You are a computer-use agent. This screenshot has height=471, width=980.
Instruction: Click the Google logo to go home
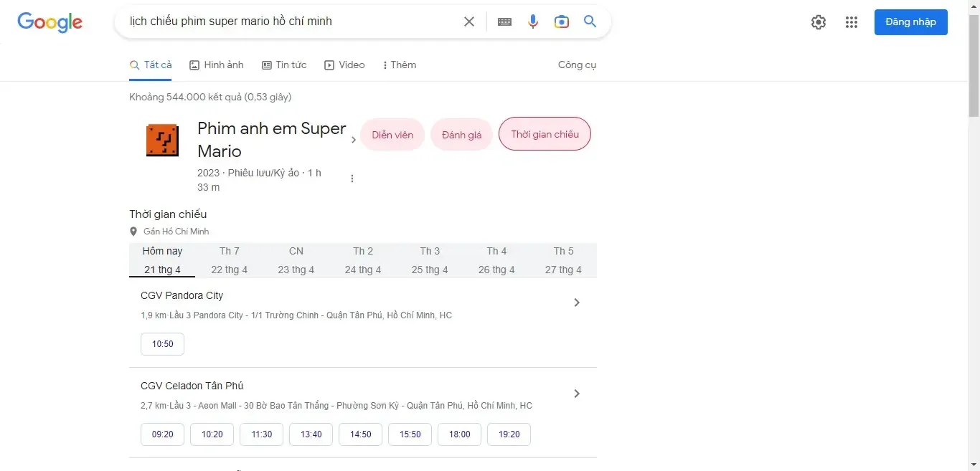tap(50, 22)
